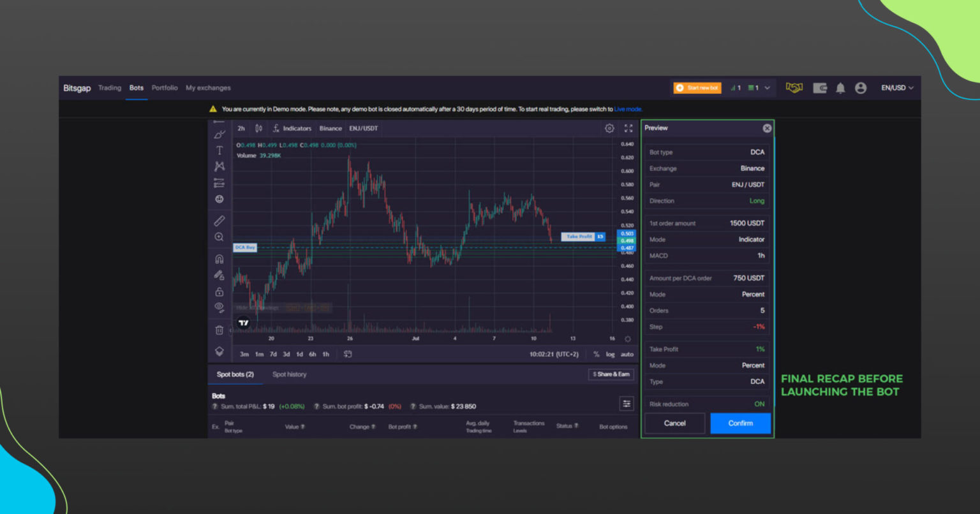Confirm launching the DCA bot
Screen dimensions: 980x514
[740, 423]
